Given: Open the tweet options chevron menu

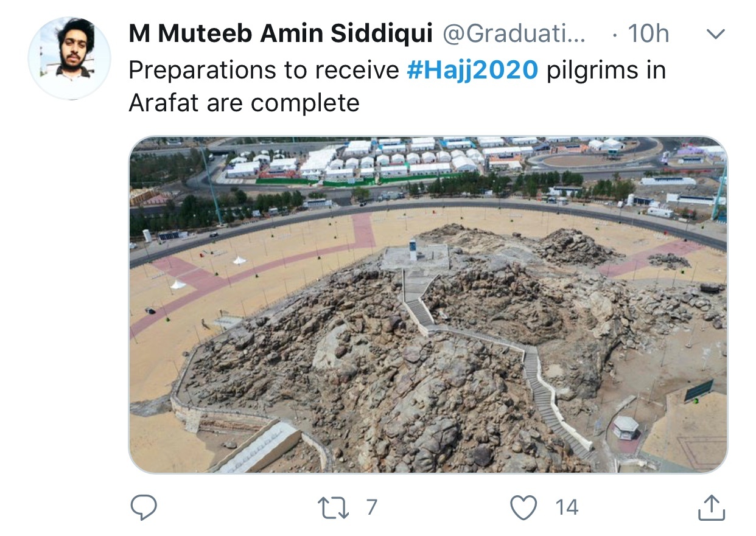Looking at the screenshot, I should (x=716, y=35).
